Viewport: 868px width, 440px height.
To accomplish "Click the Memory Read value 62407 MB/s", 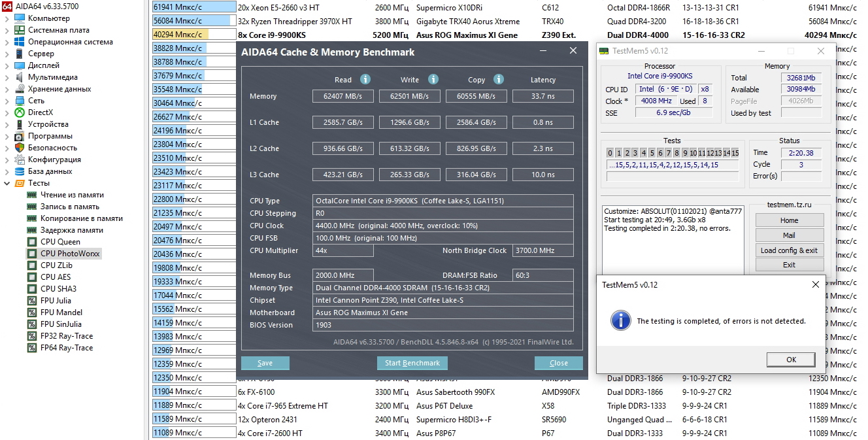I will [x=343, y=96].
